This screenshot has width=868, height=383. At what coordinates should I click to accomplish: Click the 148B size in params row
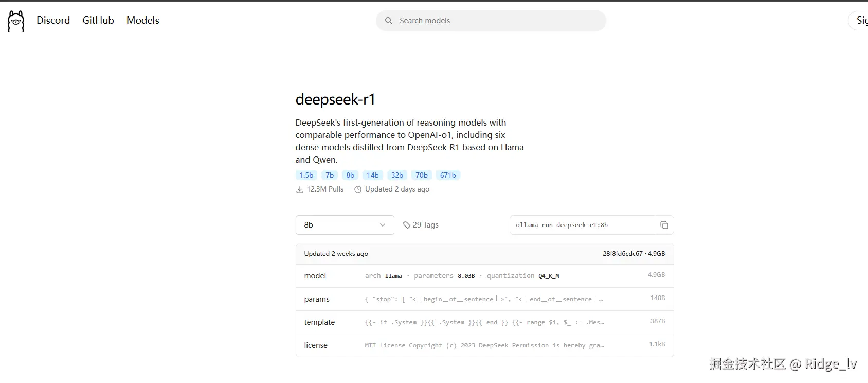(x=658, y=298)
